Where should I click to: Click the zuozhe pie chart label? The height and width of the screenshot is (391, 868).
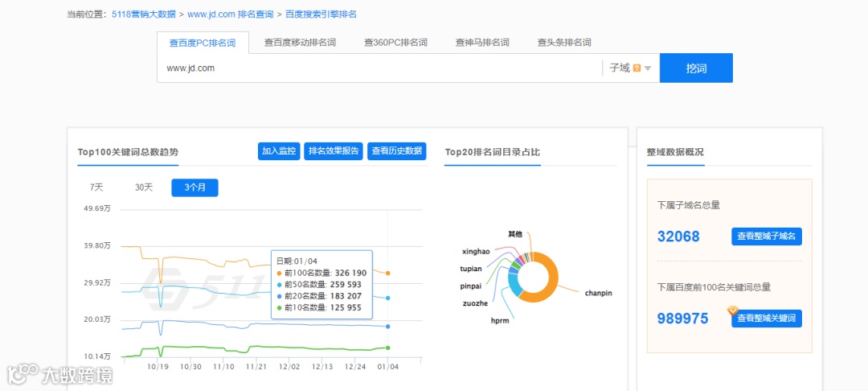point(474,303)
